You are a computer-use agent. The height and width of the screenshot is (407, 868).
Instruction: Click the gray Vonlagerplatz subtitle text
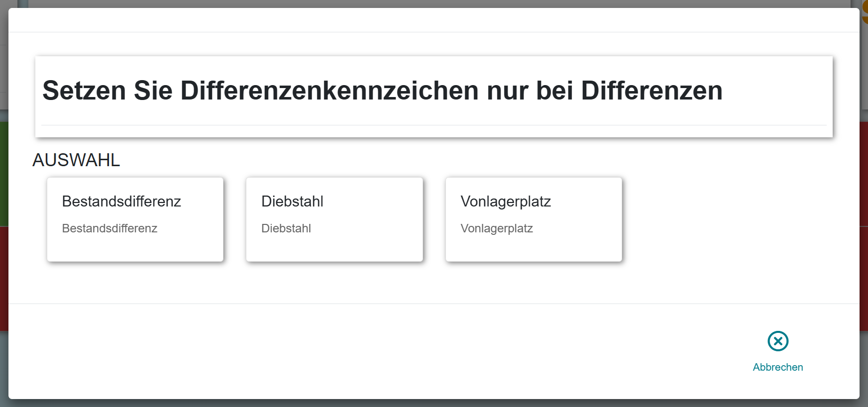click(x=497, y=228)
